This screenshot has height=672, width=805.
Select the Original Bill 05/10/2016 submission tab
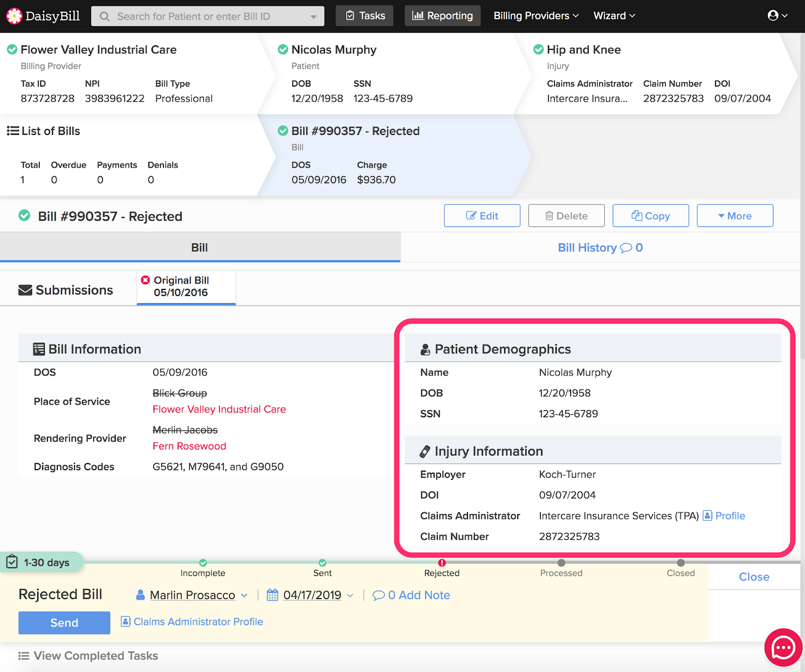186,287
